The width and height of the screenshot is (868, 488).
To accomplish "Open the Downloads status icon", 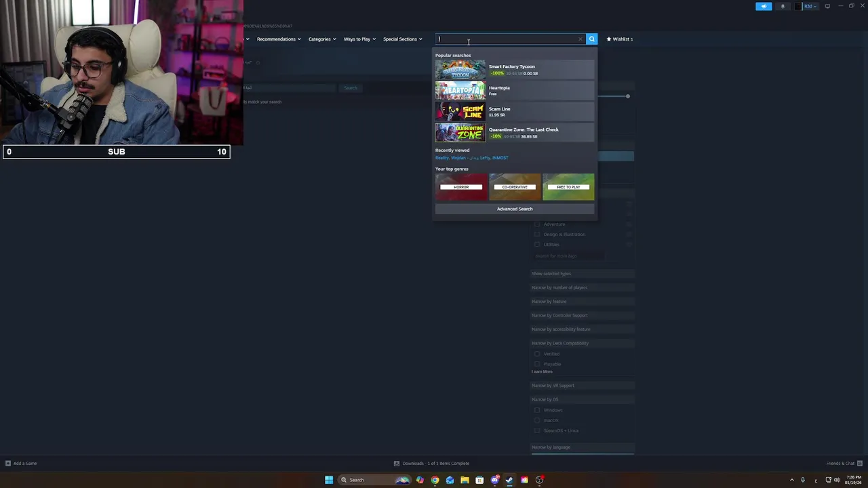I will (397, 464).
